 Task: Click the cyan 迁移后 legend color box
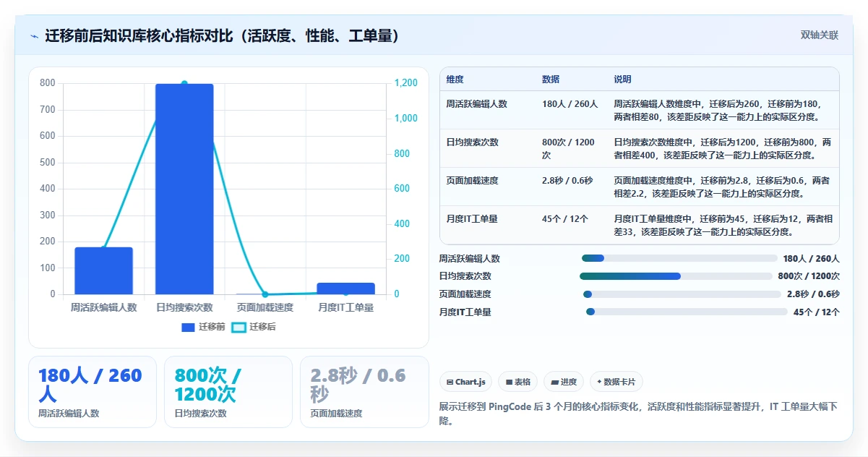239,328
